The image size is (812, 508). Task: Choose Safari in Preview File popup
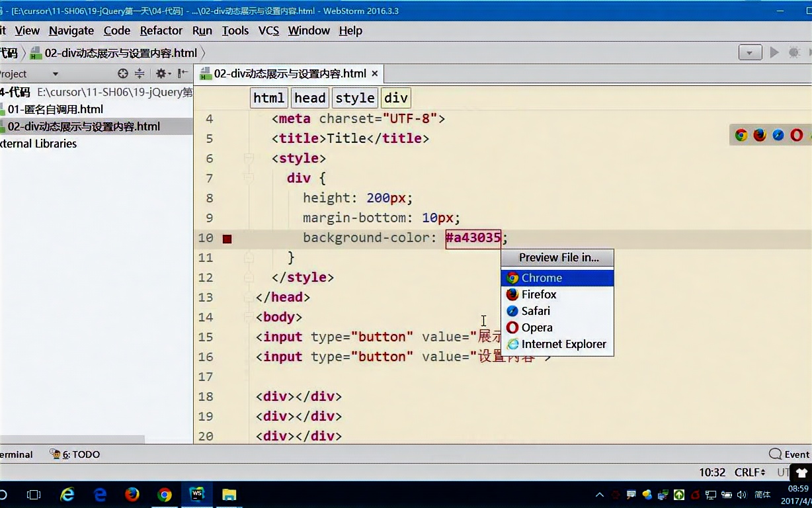[557, 311]
